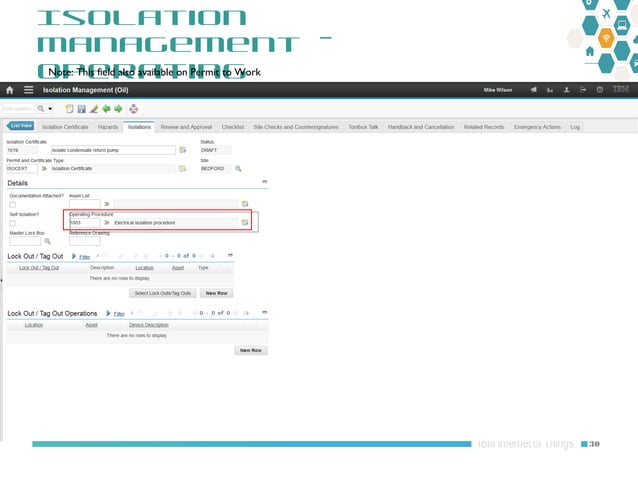Create a new isolation record
638x479 pixels.
tap(69, 109)
